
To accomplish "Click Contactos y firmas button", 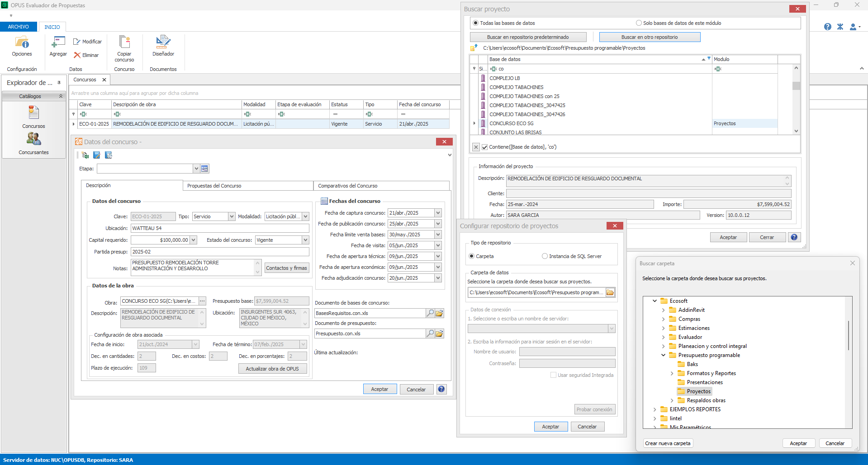I will 286,268.
